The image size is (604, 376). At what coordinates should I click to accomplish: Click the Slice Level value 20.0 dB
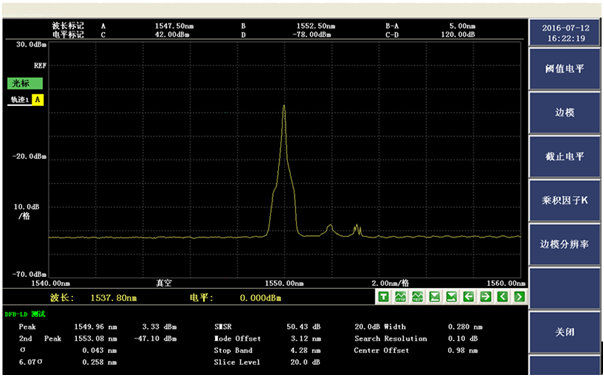306,363
